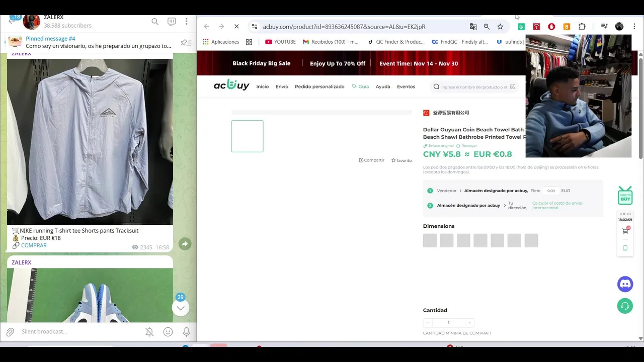Click Recargar to reload product info
This screenshot has width=644, height=362.
click(466, 146)
